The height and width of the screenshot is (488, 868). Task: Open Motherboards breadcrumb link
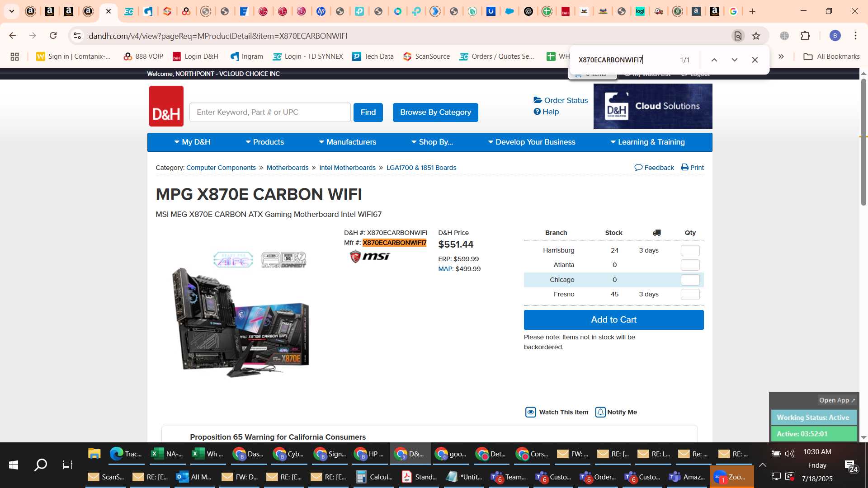tap(288, 168)
